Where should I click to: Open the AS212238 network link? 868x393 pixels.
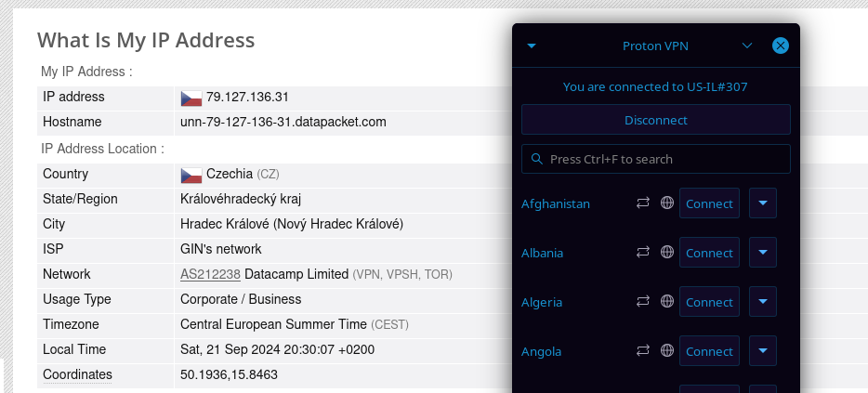pyautogui.click(x=210, y=274)
